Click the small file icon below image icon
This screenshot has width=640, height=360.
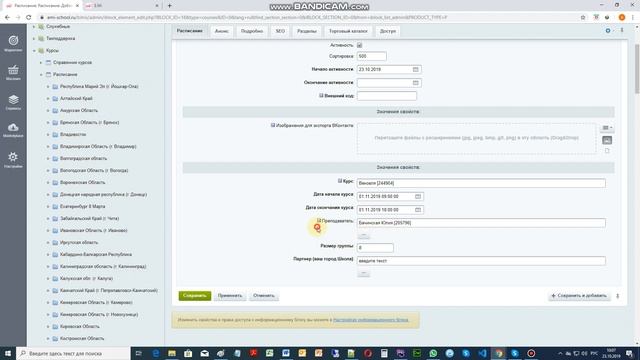tap(607, 151)
